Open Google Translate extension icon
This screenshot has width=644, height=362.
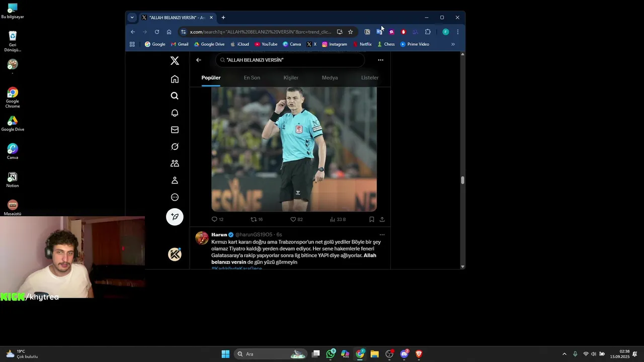[x=379, y=32]
